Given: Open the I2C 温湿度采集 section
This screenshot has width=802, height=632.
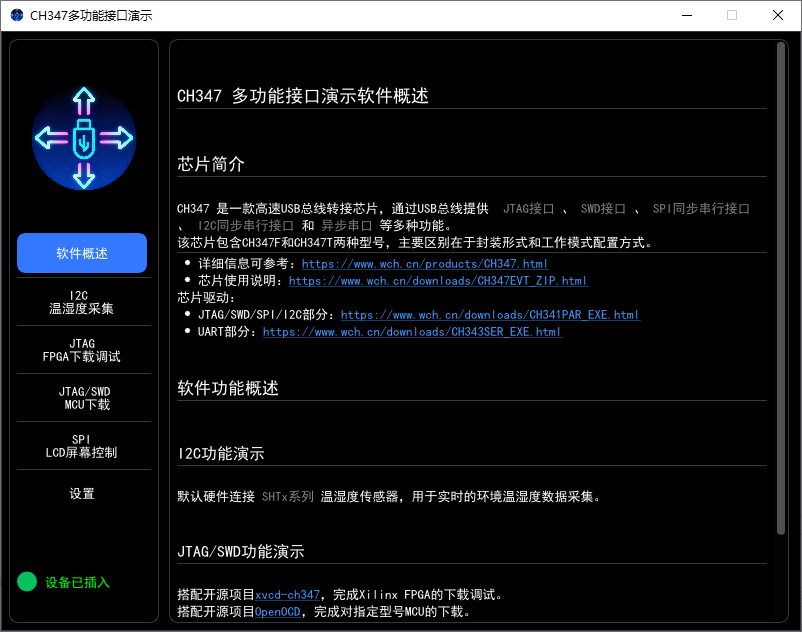Looking at the screenshot, I should [x=81, y=301].
